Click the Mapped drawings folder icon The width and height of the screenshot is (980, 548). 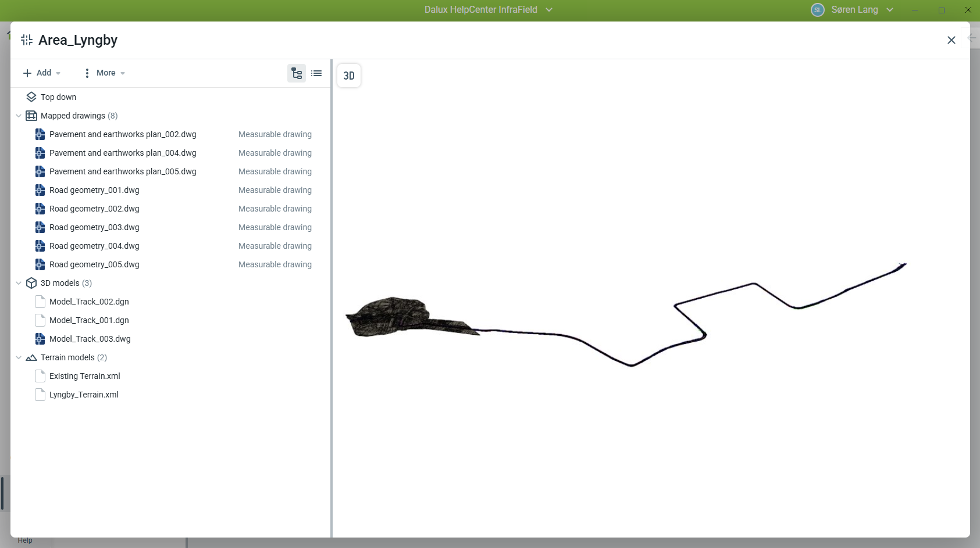point(31,116)
